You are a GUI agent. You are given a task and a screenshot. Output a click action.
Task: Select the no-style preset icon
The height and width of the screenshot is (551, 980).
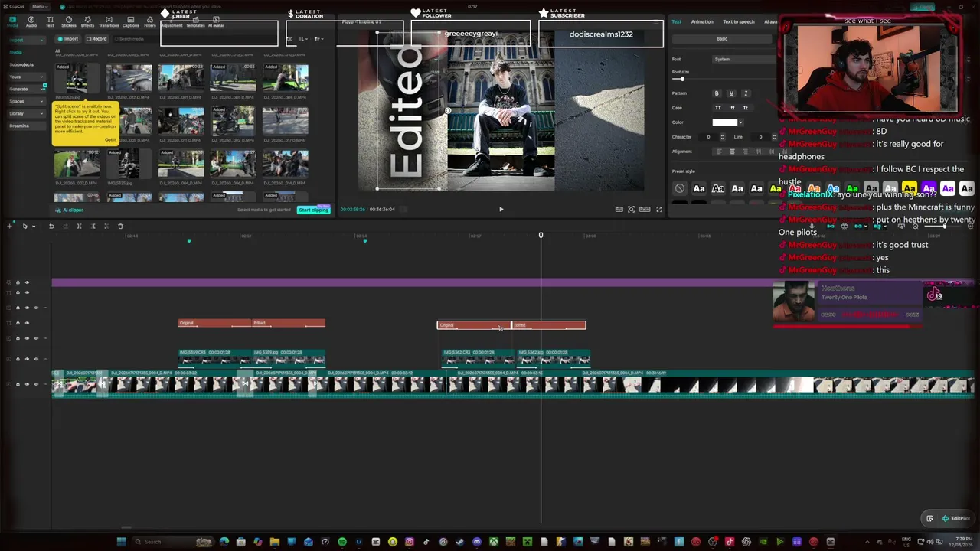(680, 188)
